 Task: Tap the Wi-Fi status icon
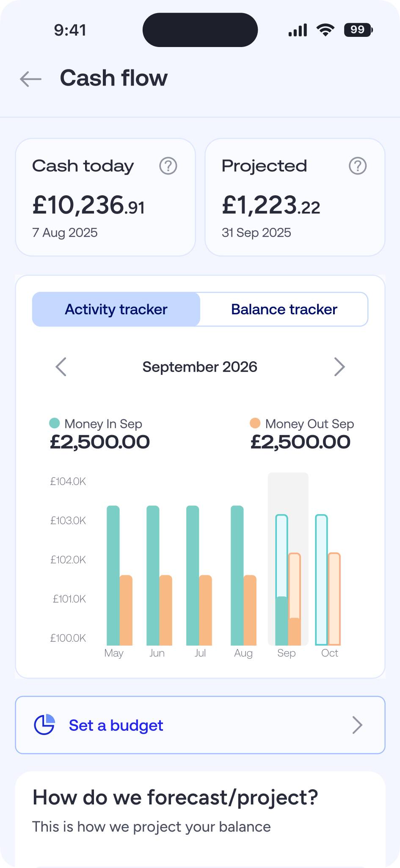325,30
